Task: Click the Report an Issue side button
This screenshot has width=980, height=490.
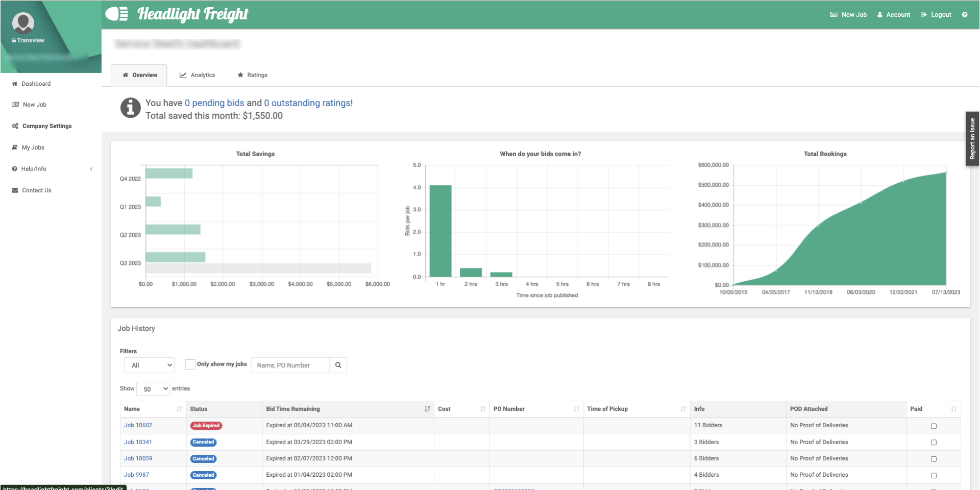Action: coord(972,139)
